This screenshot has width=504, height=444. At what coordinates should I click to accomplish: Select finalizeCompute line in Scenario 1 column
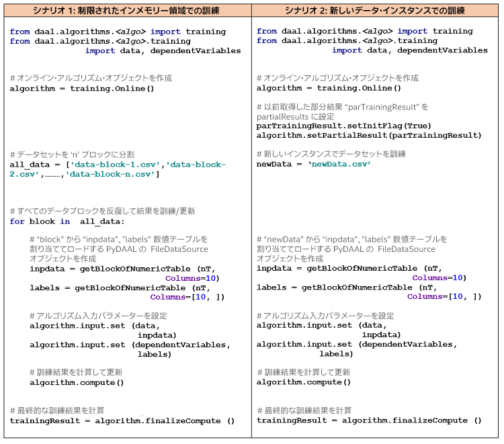122,420
